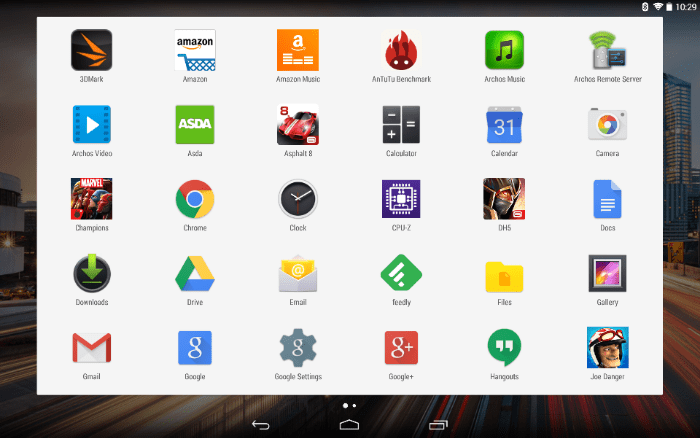Image resolution: width=700 pixels, height=438 pixels.
Task: Open Archos Music player
Action: click(504, 50)
